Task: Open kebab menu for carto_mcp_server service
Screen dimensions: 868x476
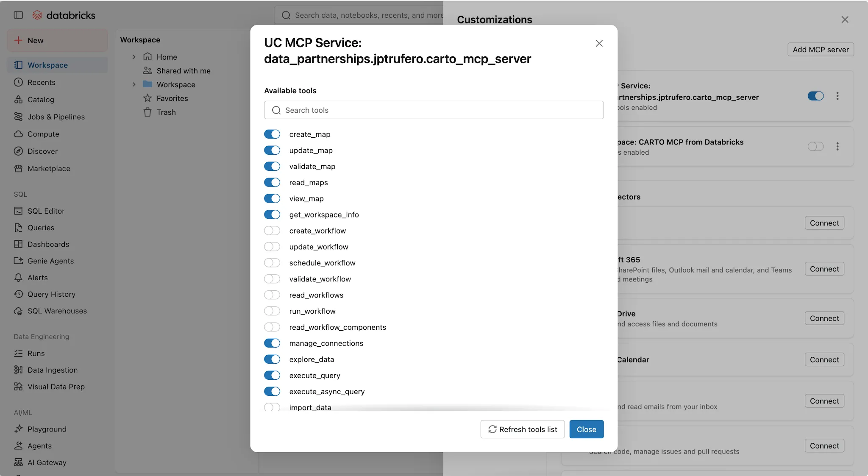Action: click(x=837, y=96)
